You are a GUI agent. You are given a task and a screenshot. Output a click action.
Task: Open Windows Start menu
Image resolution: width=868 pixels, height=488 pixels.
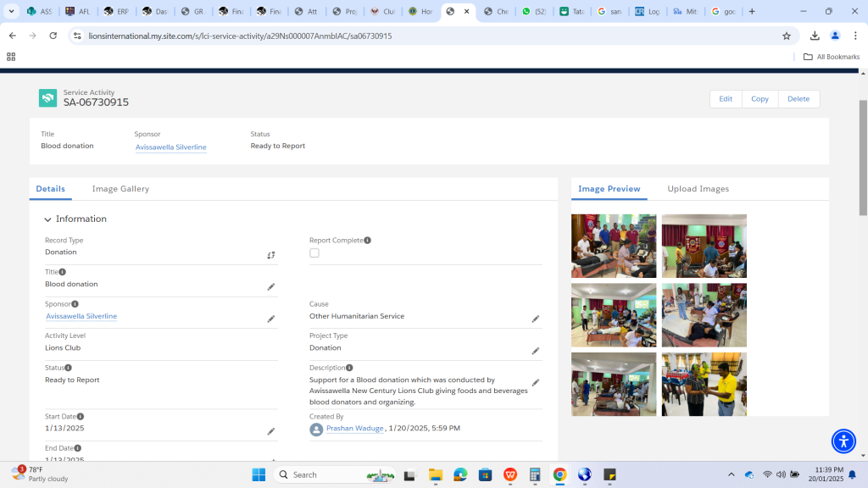click(x=259, y=474)
